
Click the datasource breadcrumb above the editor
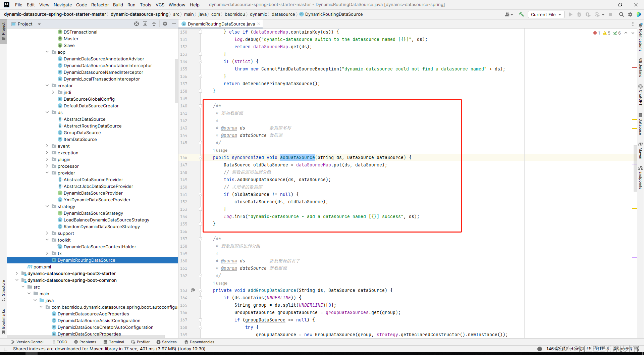point(283,14)
